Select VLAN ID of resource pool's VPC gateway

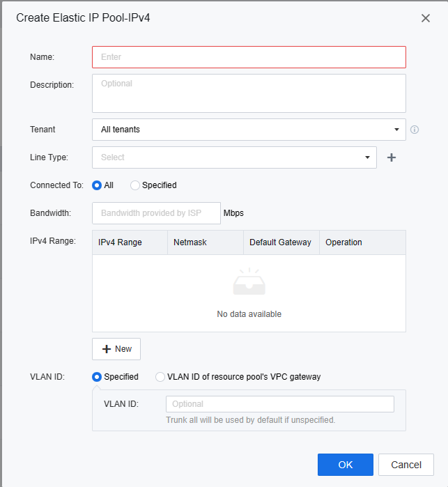160,377
